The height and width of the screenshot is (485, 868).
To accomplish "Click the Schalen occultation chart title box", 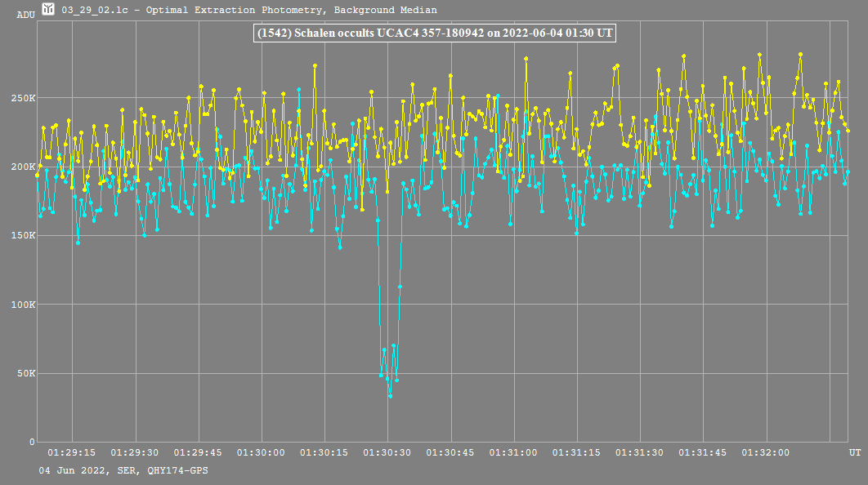I will pos(434,33).
